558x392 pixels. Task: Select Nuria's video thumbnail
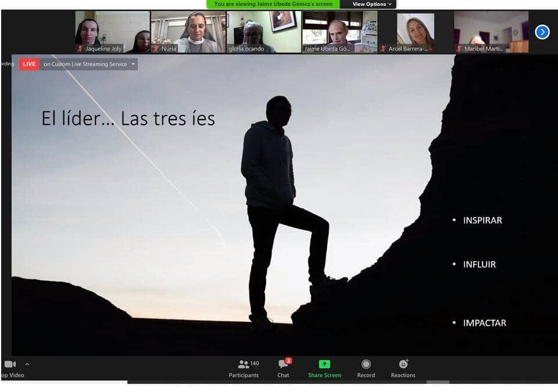[188, 32]
